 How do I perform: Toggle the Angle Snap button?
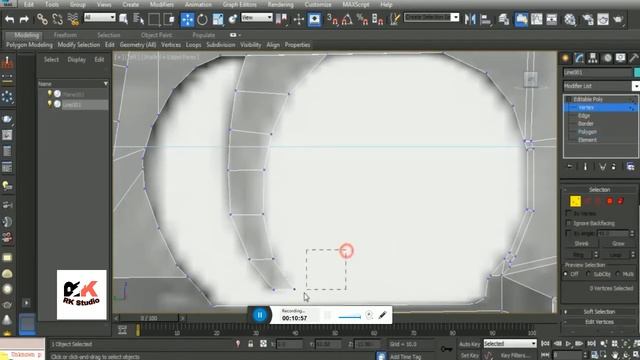click(x=347, y=19)
